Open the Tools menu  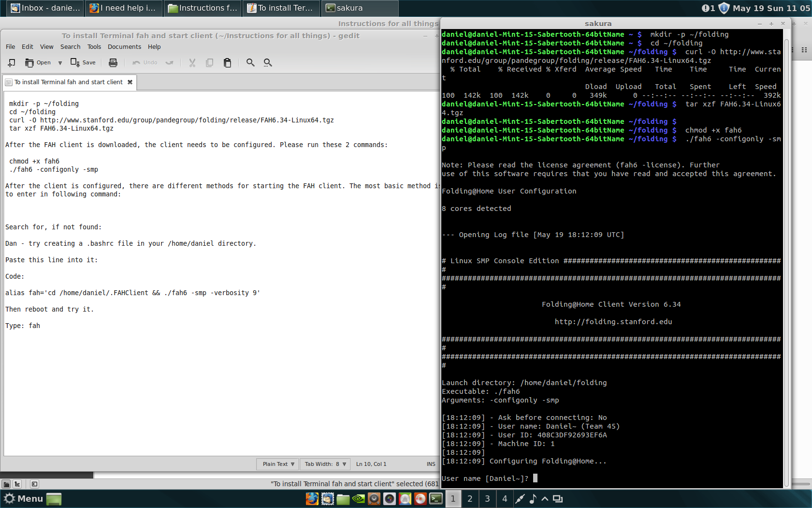click(94, 47)
